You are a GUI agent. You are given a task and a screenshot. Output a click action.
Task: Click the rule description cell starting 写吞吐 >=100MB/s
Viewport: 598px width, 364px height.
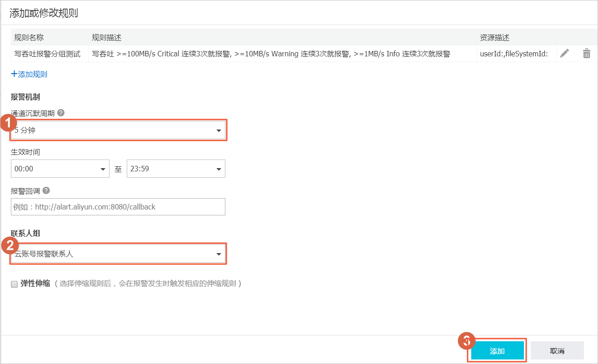pos(283,54)
